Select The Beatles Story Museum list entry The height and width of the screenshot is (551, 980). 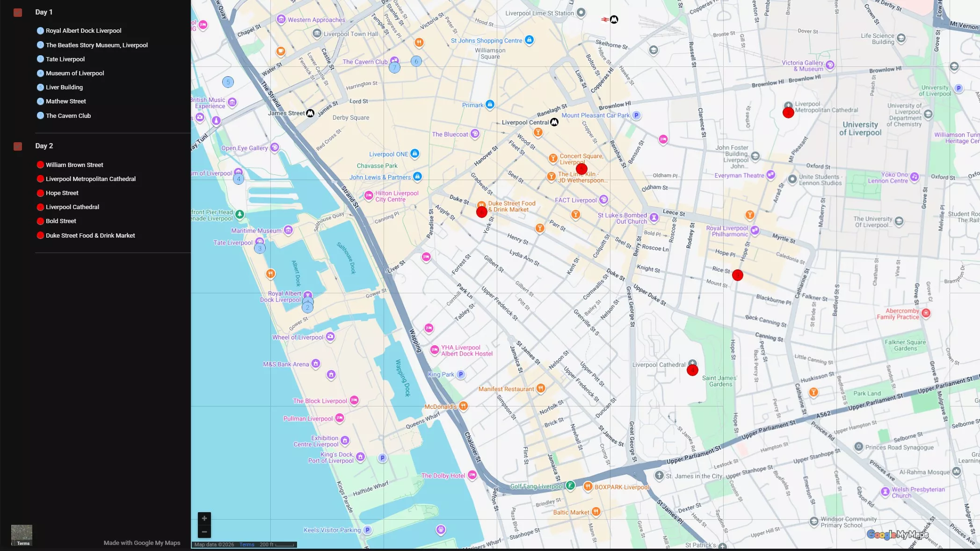coord(96,45)
